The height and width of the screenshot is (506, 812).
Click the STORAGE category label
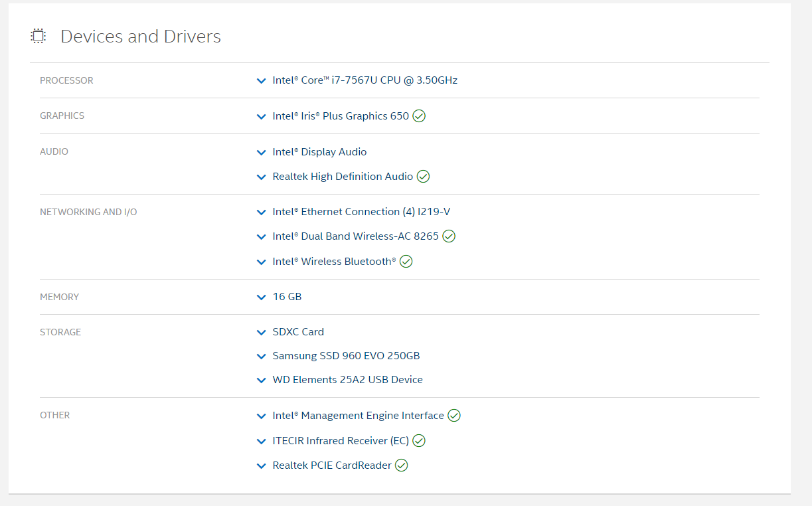60,332
